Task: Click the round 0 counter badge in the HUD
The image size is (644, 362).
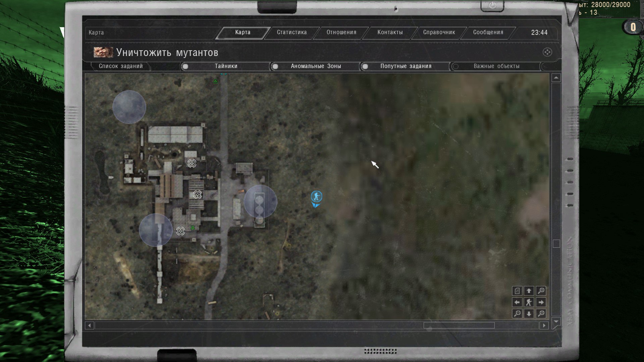Action: (633, 27)
